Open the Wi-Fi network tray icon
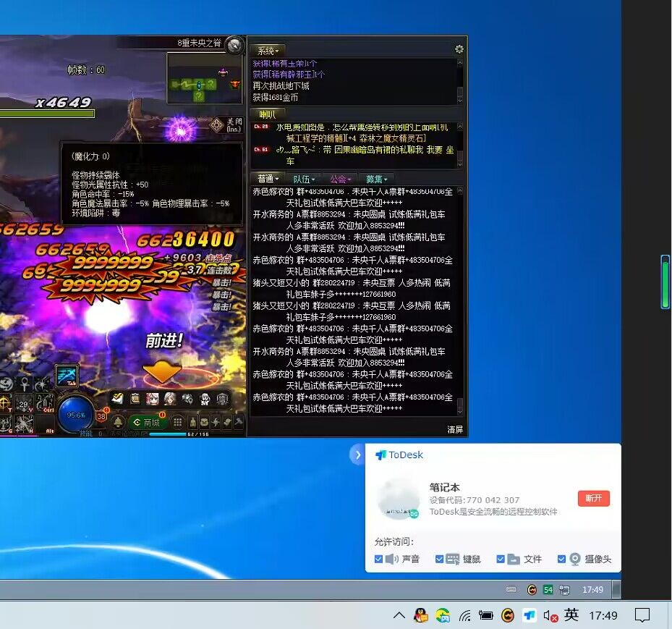The height and width of the screenshot is (629, 672). click(x=464, y=616)
